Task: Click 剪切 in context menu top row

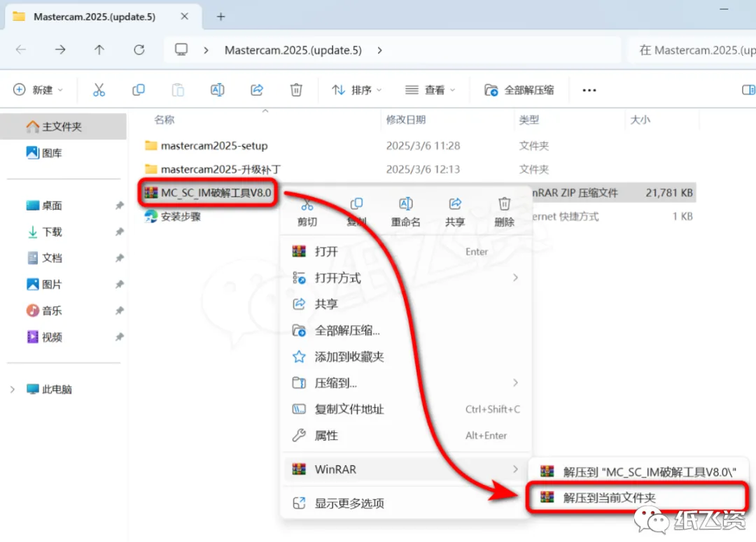Action: click(307, 213)
